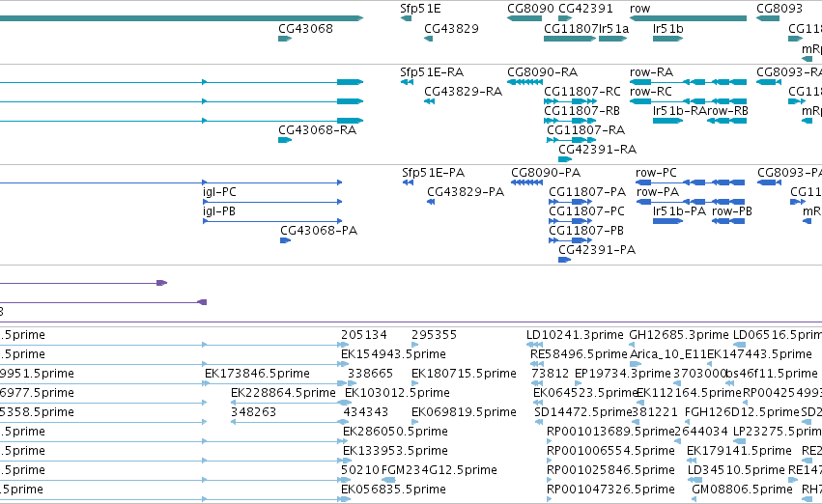Select the GH12685.3prime EST label
Image resolution: width=822 pixels, height=504 pixels.
click(x=679, y=335)
